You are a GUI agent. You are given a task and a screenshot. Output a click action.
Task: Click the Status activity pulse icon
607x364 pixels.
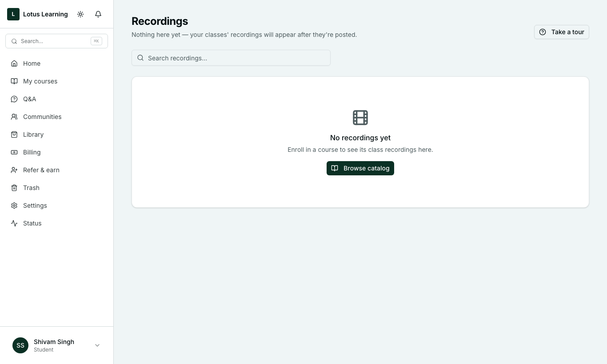coord(14,223)
